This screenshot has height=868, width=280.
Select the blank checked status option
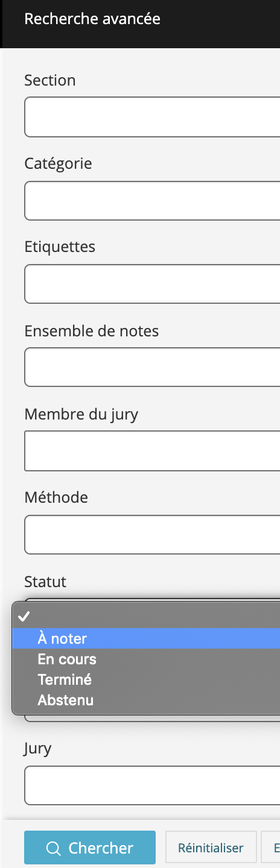tap(146, 617)
